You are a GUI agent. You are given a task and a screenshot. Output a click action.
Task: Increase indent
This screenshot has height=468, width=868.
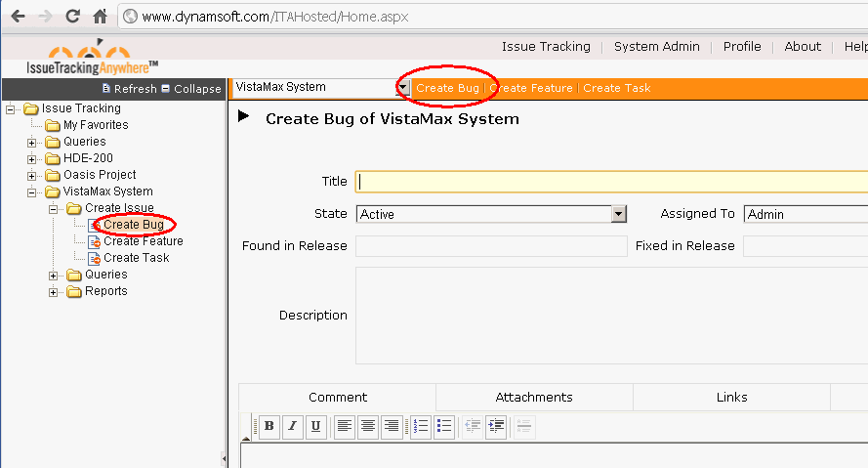[x=497, y=426]
